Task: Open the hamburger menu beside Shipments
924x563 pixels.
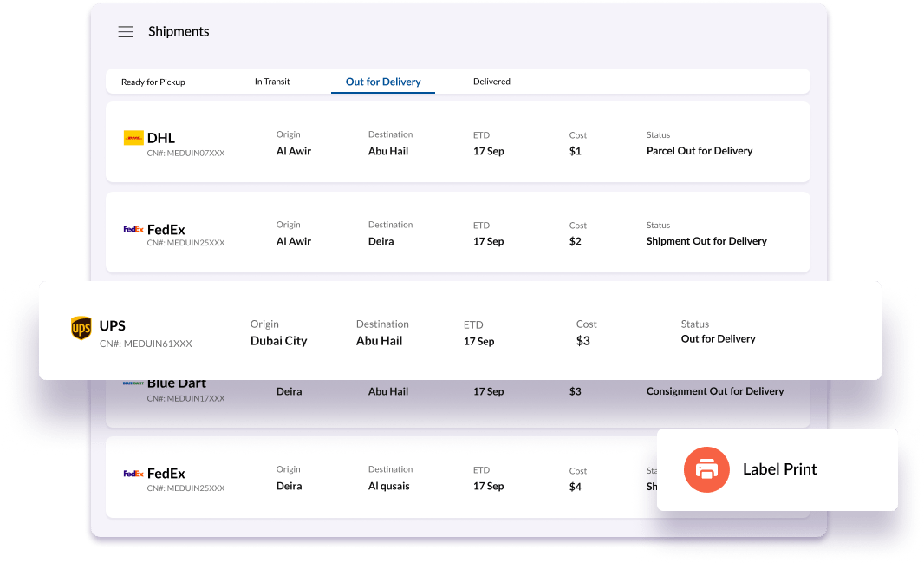Action: (x=126, y=32)
